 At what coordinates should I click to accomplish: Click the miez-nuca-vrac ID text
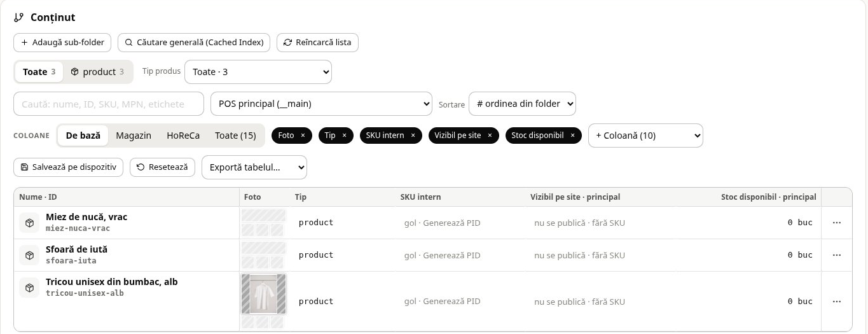tap(78, 228)
